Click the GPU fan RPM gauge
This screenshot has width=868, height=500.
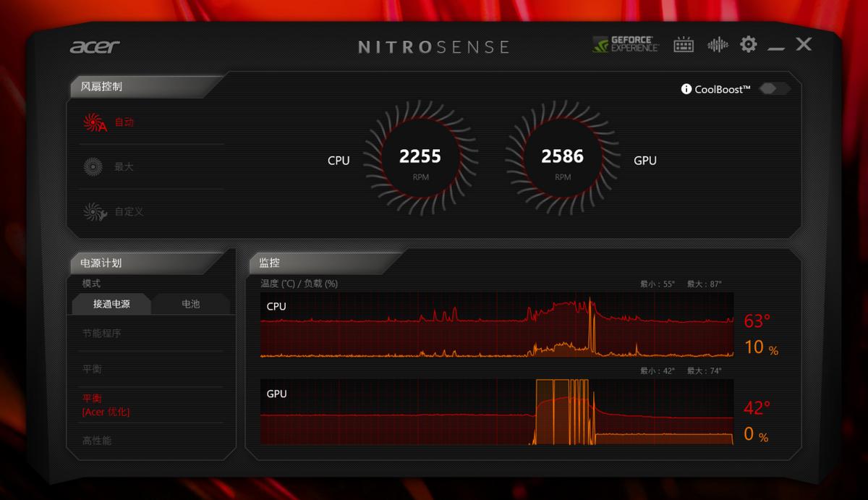[563, 156]
